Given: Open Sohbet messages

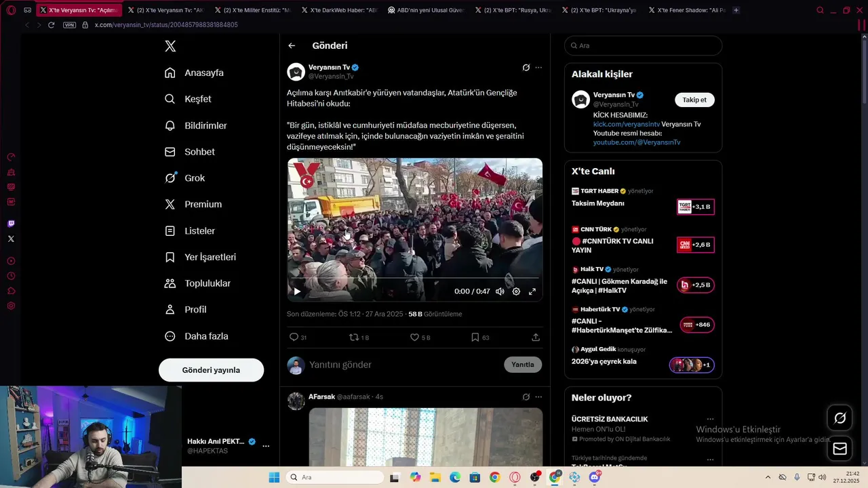Looking at the screenshot, I should pyautogui.click(x=189, y=152).
